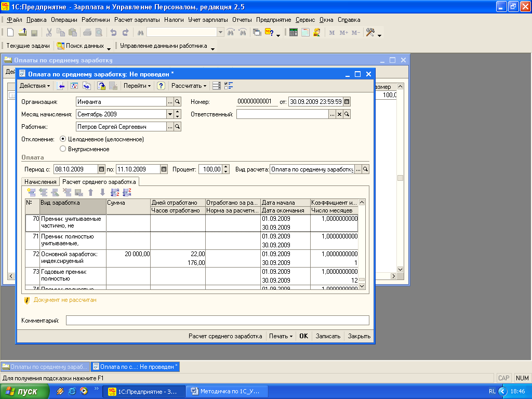Viewport: 532px width, 399px height.
Task: Click the move row down arrow icon
Action: 102,192
